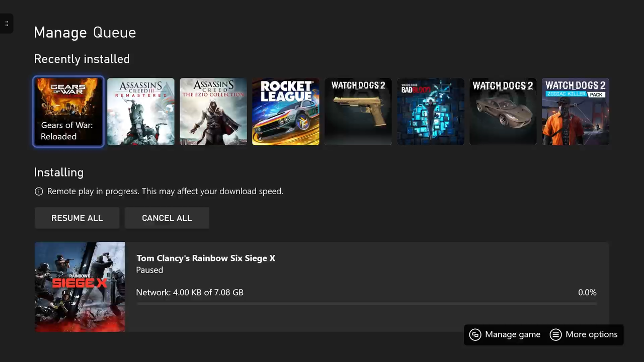
Task: Open the Watch Dogs 2 car tile
Action: click(x=503, y=112)
